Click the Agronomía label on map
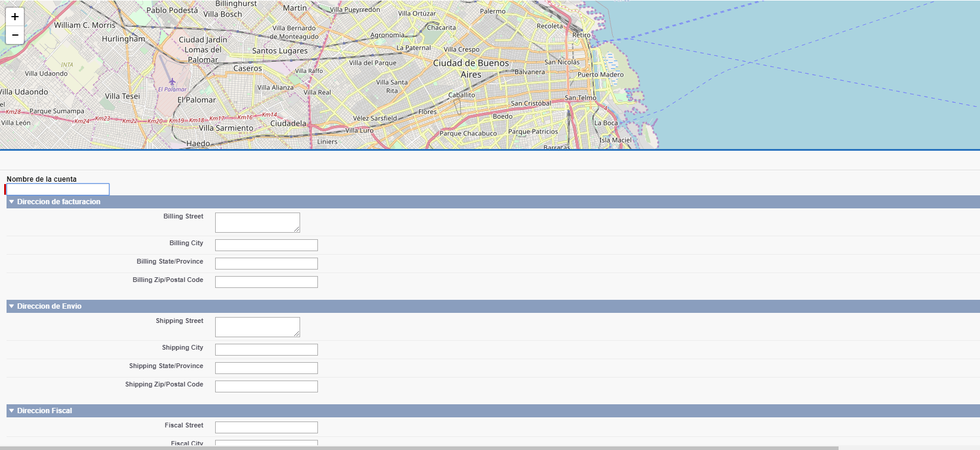Screen dimensions: 980x450 coord(387,35)
